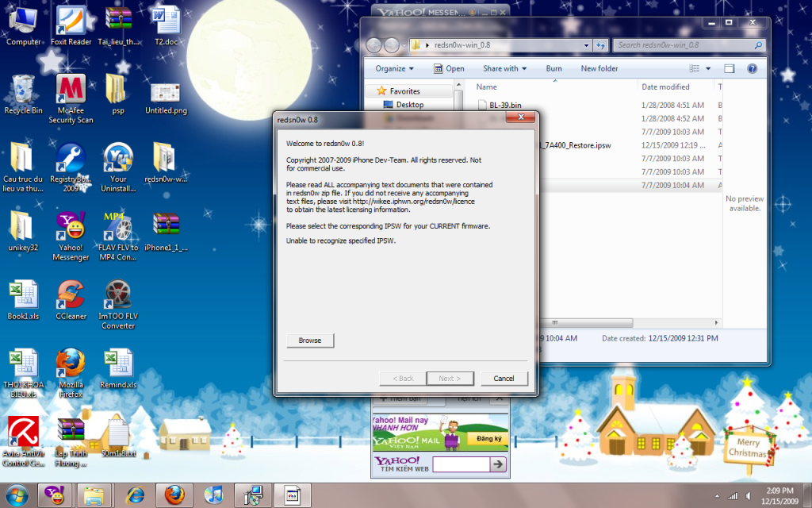Launch RegistryBooster 2009 shortcut
Viewport: 812px width, 508px height.
tap(71, 167)
